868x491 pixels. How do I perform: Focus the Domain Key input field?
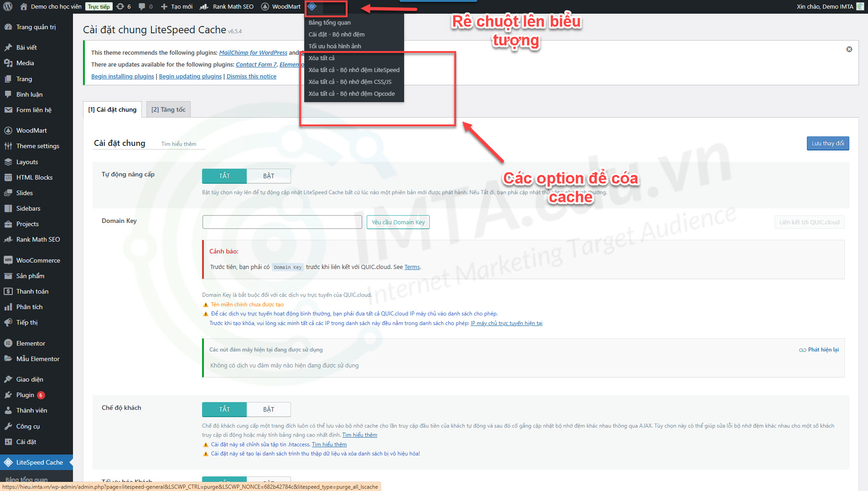click(x=282, y=222)
